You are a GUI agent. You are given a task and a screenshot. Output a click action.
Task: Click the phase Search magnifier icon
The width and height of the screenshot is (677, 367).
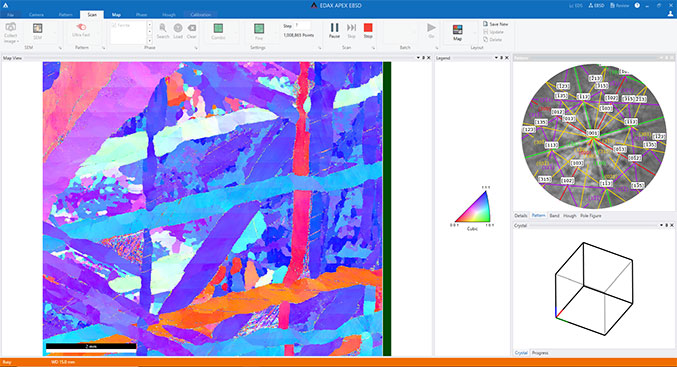pos(163,28)
